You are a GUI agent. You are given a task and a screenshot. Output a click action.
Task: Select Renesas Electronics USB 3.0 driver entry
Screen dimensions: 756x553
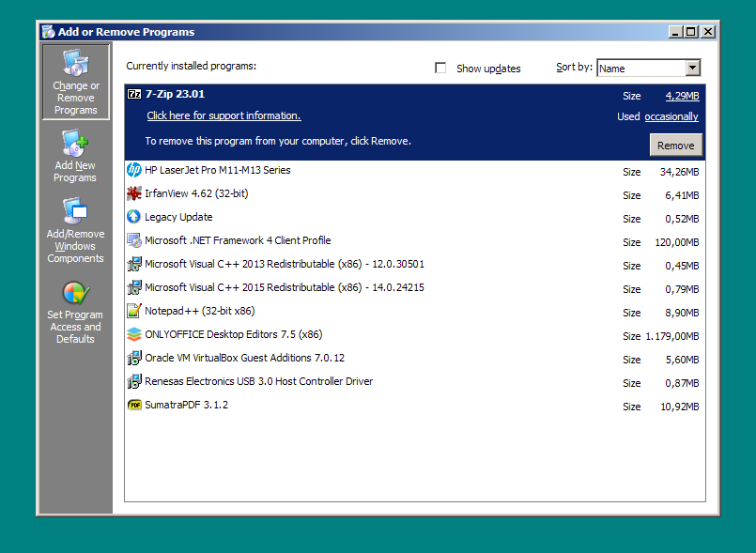click(258, 382)
